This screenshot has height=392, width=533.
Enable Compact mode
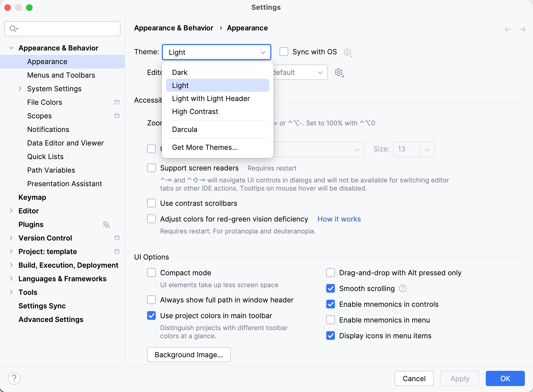pos(151,273)
